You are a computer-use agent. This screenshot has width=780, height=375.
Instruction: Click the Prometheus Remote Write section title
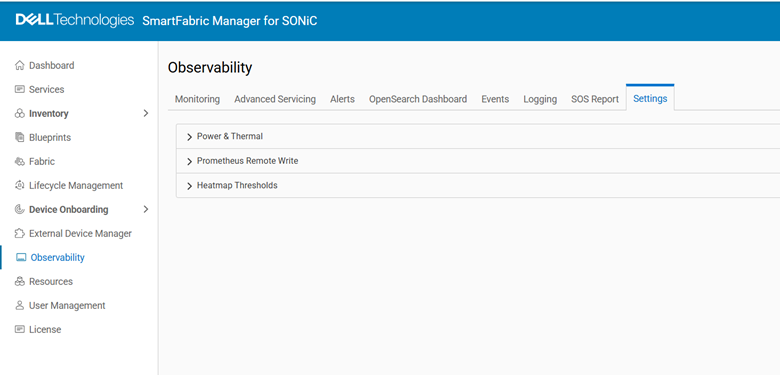click(248, 161)
